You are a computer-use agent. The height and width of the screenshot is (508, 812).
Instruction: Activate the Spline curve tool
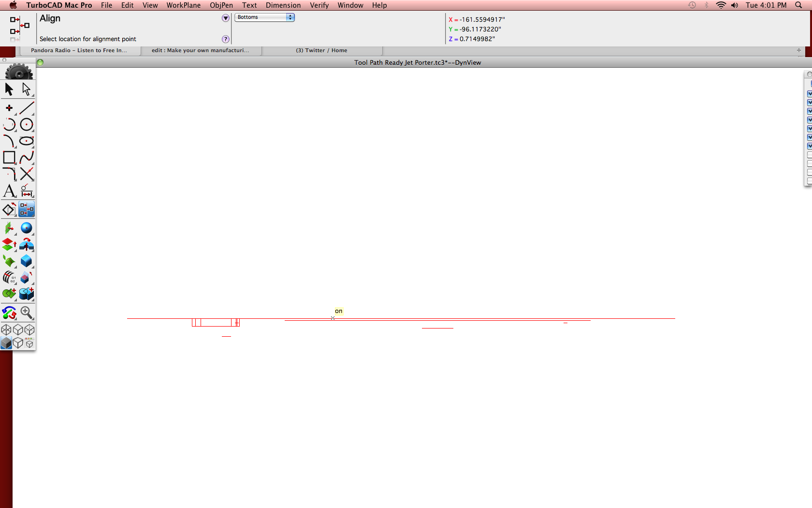[27, 157]
